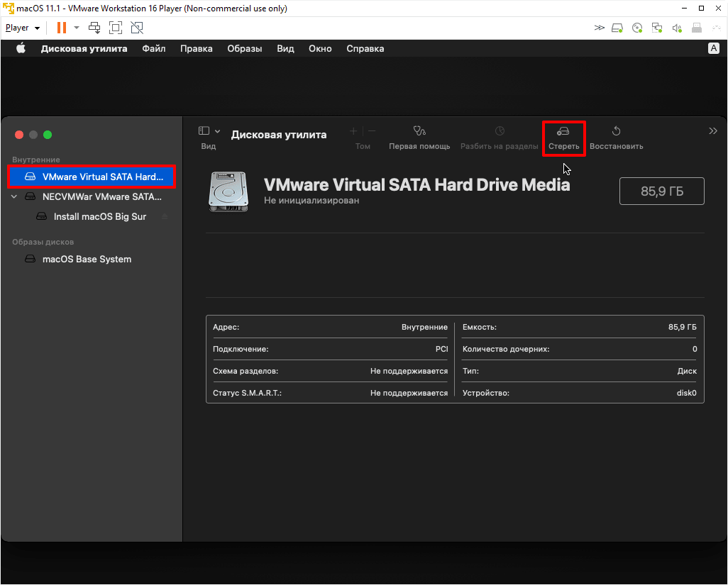Viewport: 728px width, 585px height.
Task: Open the Apple menu logo
Action: (x=21, y=48)
